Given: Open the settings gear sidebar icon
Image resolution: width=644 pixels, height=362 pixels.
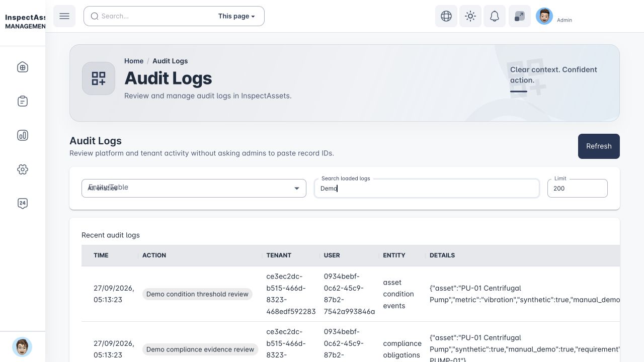Looking at the screenshot, I should (x=23, y=169).
